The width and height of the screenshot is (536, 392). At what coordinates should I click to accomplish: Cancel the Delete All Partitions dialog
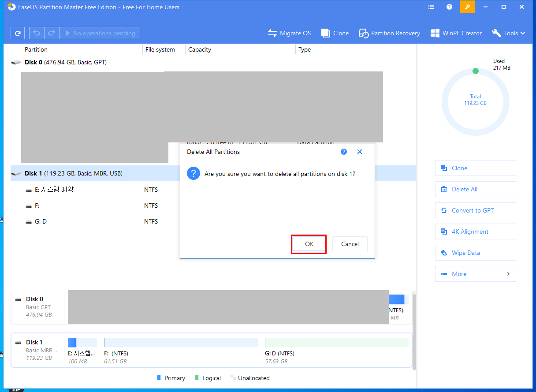[350, 244]
